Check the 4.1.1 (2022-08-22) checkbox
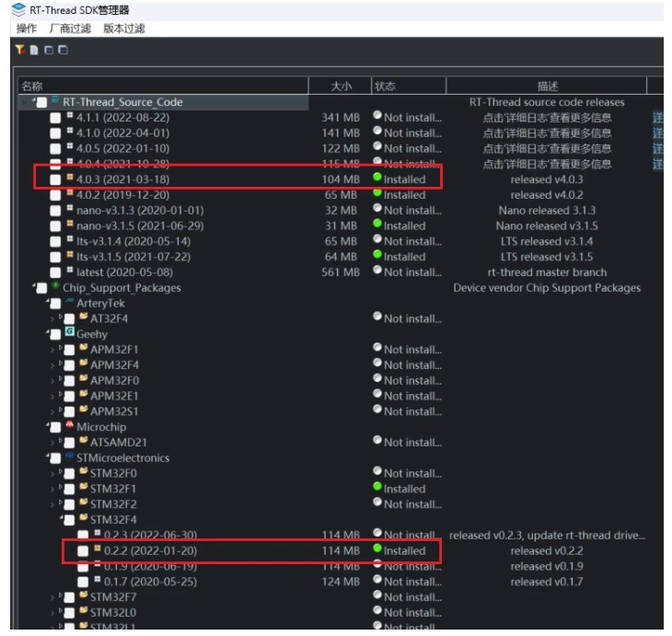 pyautogui.click(x=55, y=119)
